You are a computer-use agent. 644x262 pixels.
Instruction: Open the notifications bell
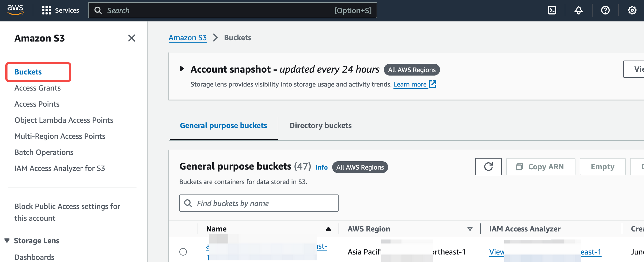[578, 10]
